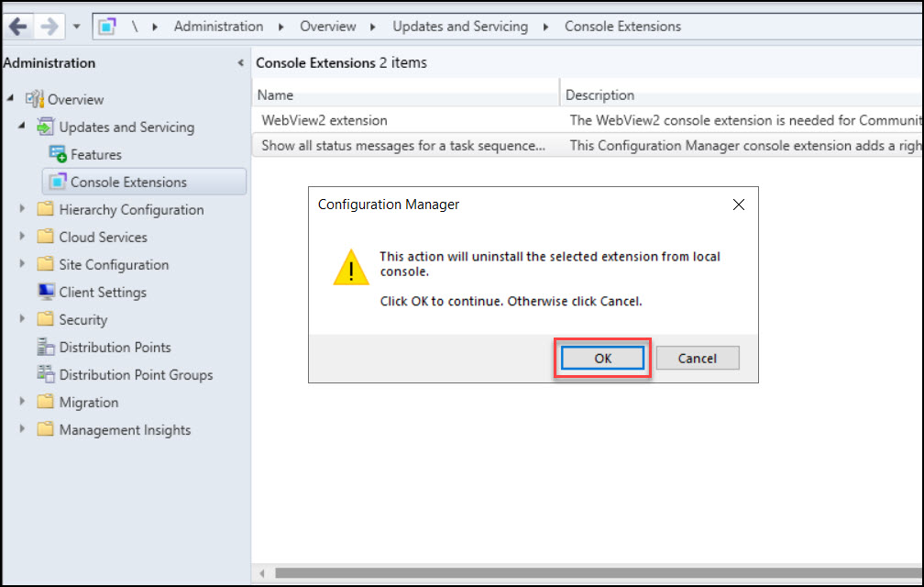This screenshot has height=587, width=924.
Task: Select Console Extensions breadcrumb
Action: (623, 27)
